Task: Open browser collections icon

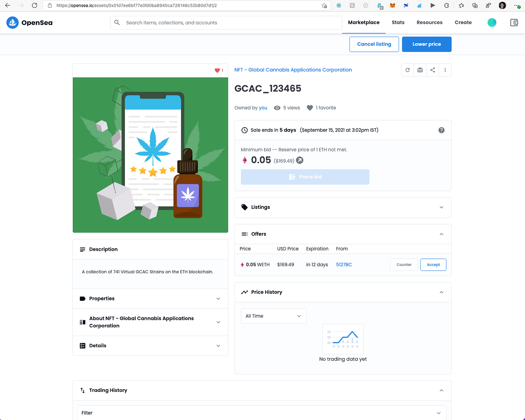Action: click(x=475, y=6)
